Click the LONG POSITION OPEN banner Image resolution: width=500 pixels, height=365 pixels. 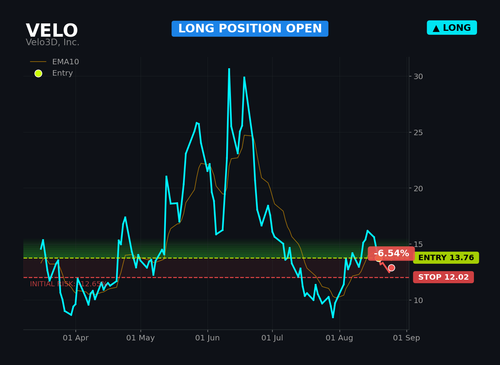tap(250, 29)
